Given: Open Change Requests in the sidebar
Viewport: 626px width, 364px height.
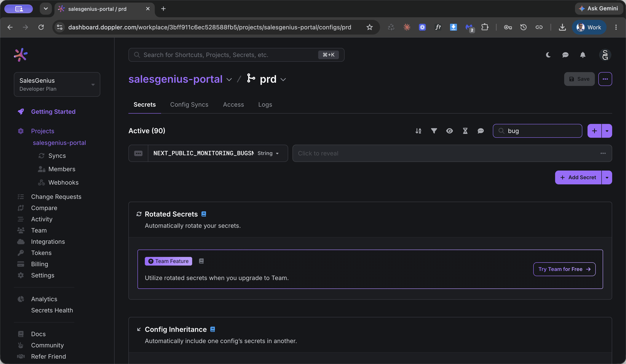Looking at the screenshot, I should (56, 197).
